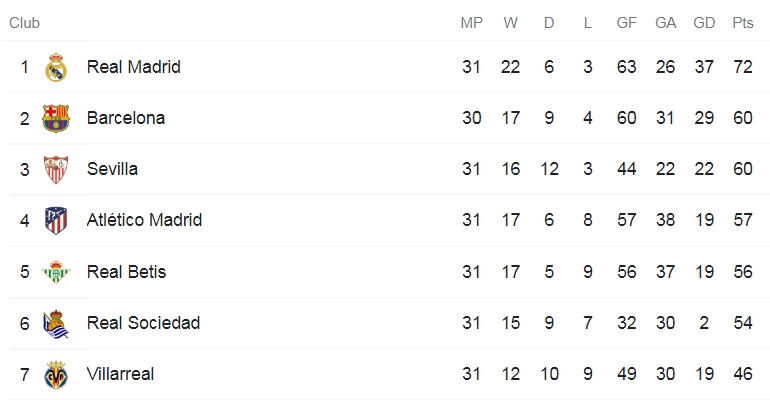Click Real Madrid's 72 points value
The width and height of the screenshot is (770, 400).
pos(742,67)
